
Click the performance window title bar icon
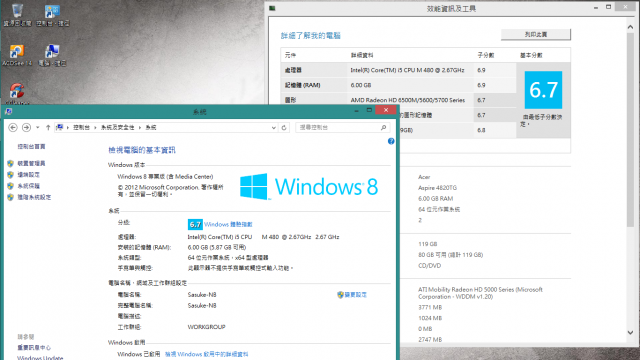coord(272,8)
